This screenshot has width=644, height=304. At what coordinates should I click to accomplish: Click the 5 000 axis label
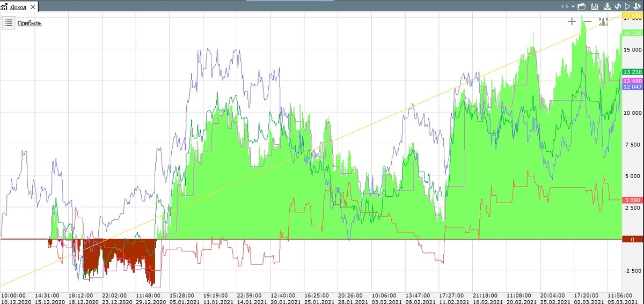coord(634,176)
